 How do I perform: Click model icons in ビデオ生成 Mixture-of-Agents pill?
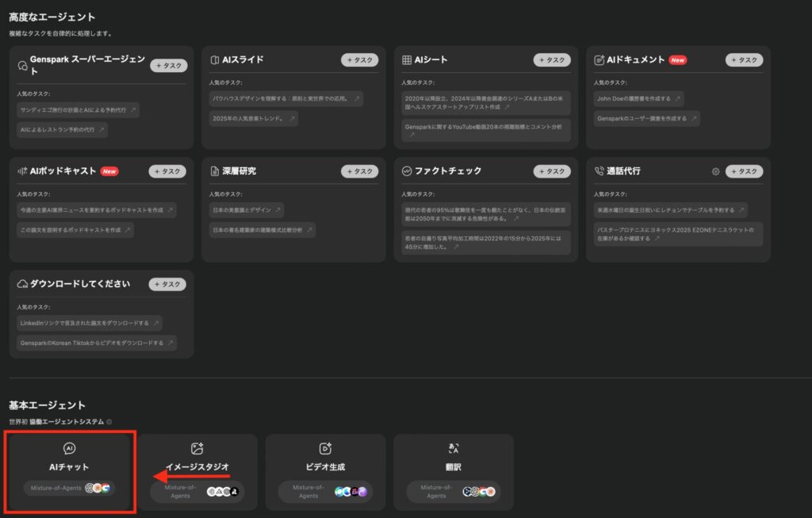[350, 492]
